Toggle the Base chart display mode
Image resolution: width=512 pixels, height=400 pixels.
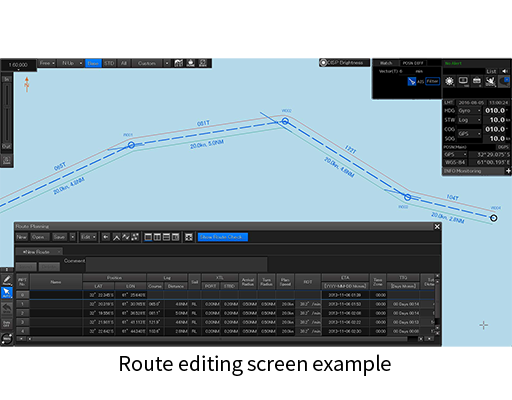point(93,63)
